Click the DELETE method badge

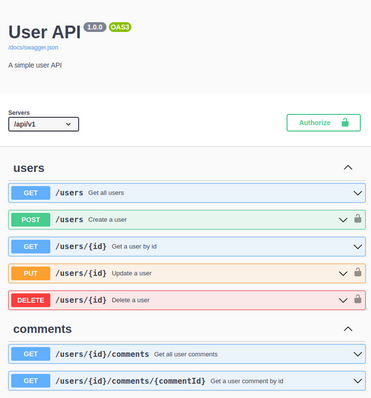(x=31, y=300)
